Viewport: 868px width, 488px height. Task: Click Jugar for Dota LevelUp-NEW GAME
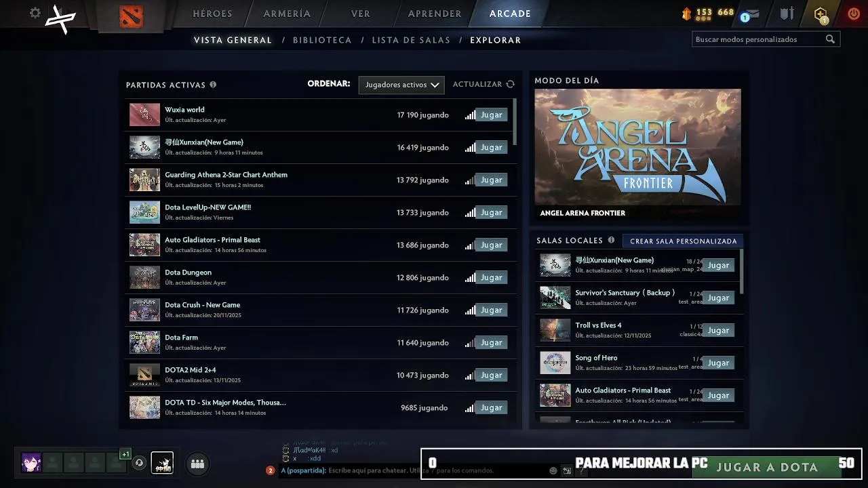492,212
